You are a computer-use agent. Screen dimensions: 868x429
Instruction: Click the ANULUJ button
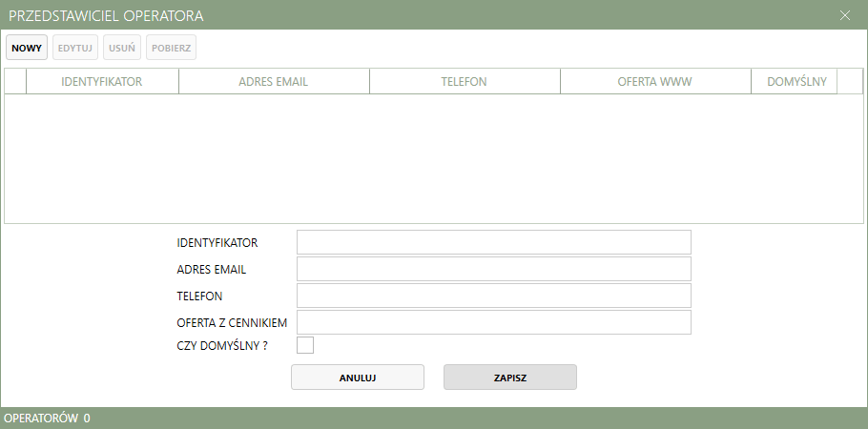pos(358,378)
